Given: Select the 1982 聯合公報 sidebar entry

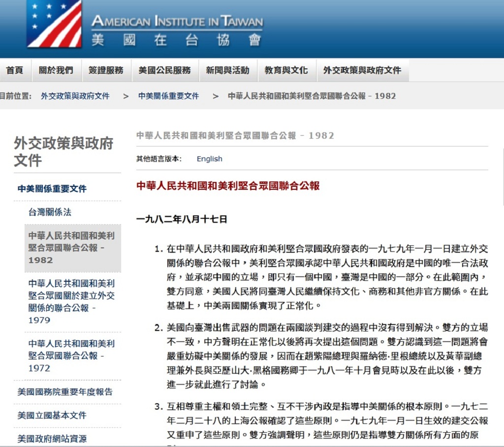Looking at the screenshot, I should [71, 248].
